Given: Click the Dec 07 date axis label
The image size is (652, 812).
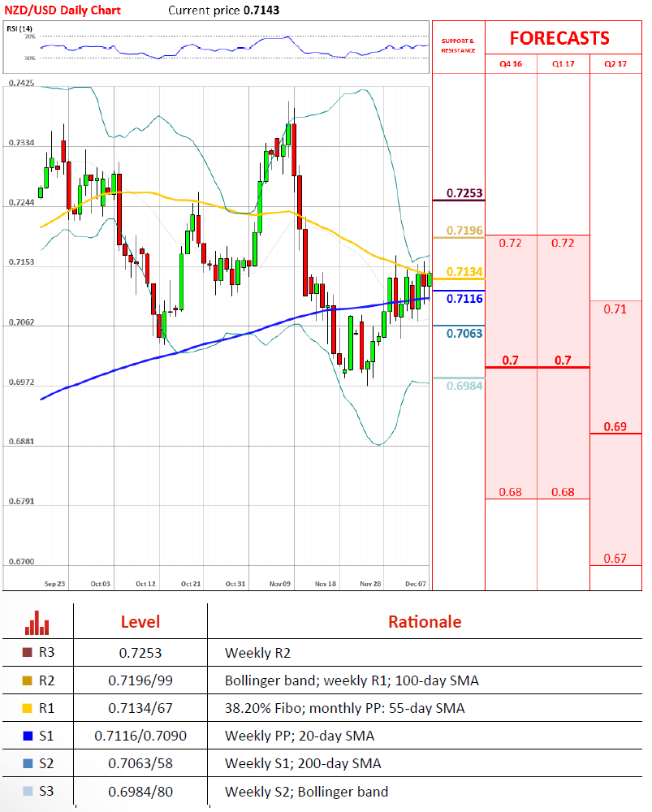Looking at the screenshot, I should coord(416,584).
